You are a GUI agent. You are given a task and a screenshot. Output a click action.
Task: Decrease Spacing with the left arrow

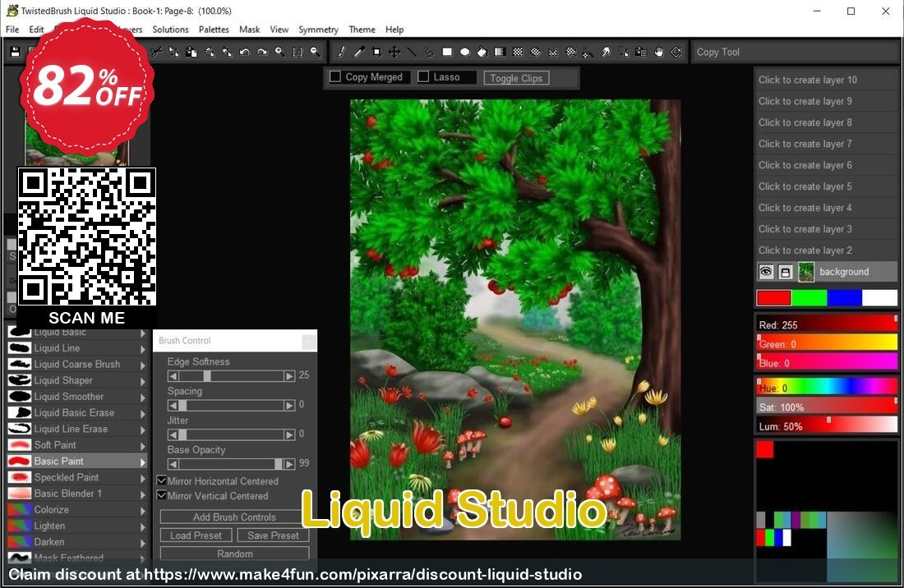click(173, 405)
